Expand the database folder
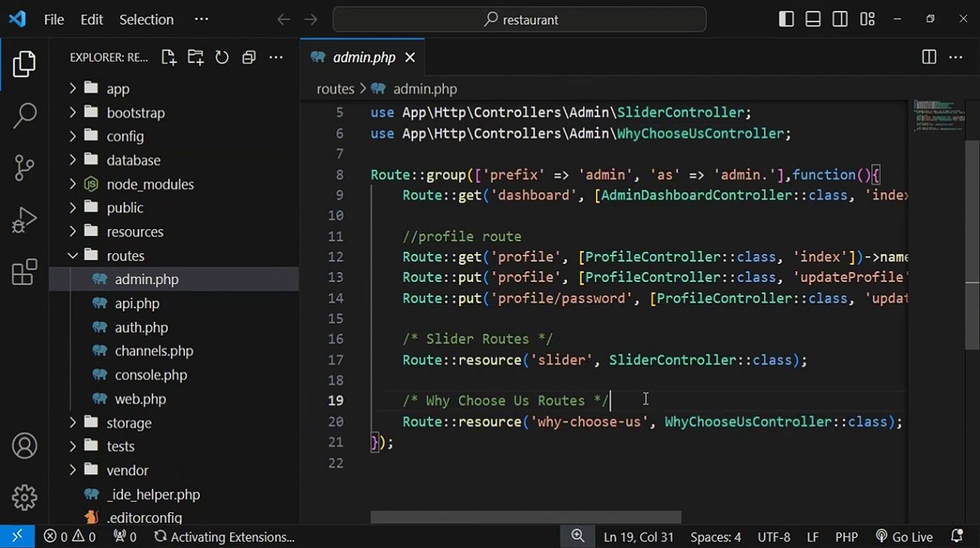This screenshot has width=980, height=548. (73, 160)
